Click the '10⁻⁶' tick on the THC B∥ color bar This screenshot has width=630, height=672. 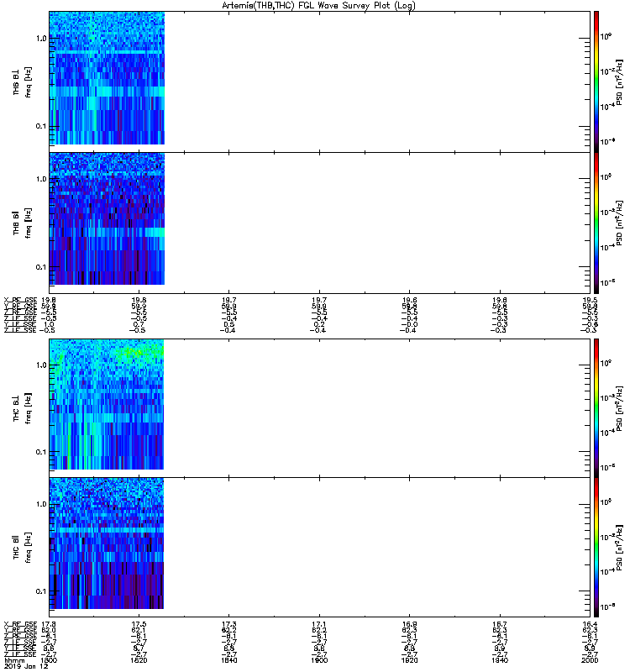coord(607,606)
